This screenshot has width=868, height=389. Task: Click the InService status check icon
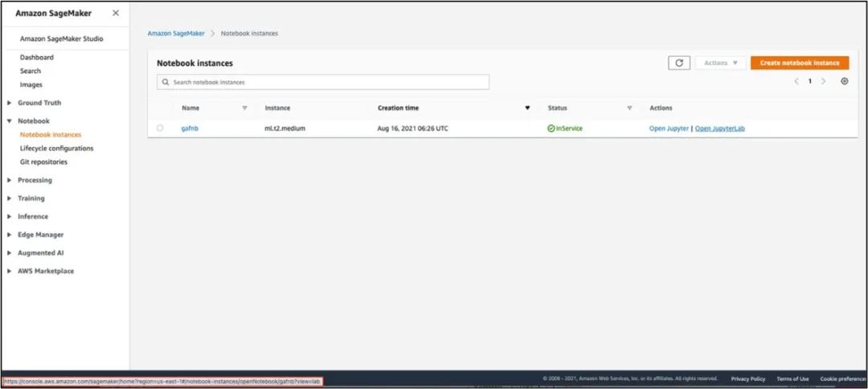point(551,129)
